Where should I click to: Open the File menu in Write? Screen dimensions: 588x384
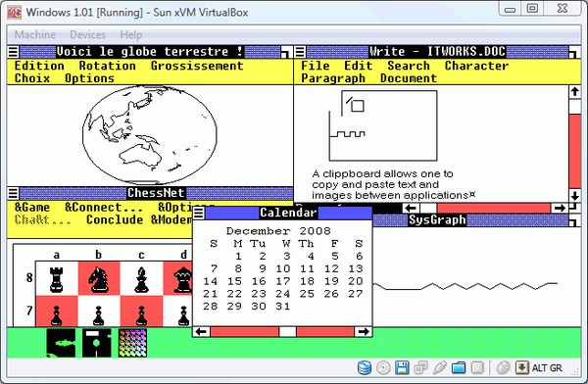click(x=316, y=66)
